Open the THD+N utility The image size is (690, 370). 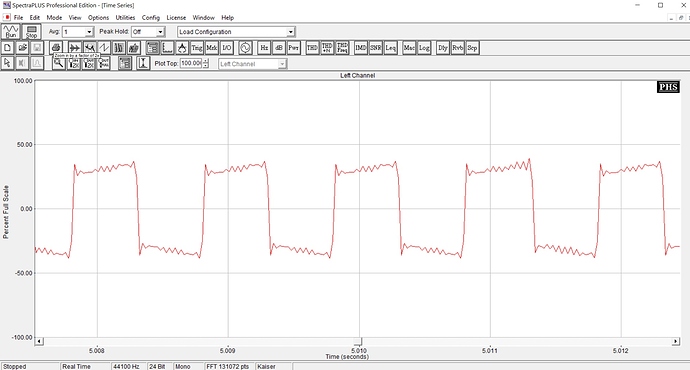327,48
